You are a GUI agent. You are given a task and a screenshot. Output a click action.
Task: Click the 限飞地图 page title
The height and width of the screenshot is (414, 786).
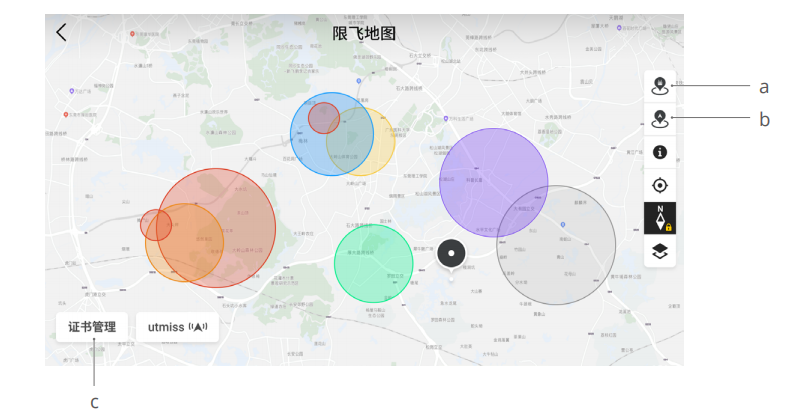point(364,33)
